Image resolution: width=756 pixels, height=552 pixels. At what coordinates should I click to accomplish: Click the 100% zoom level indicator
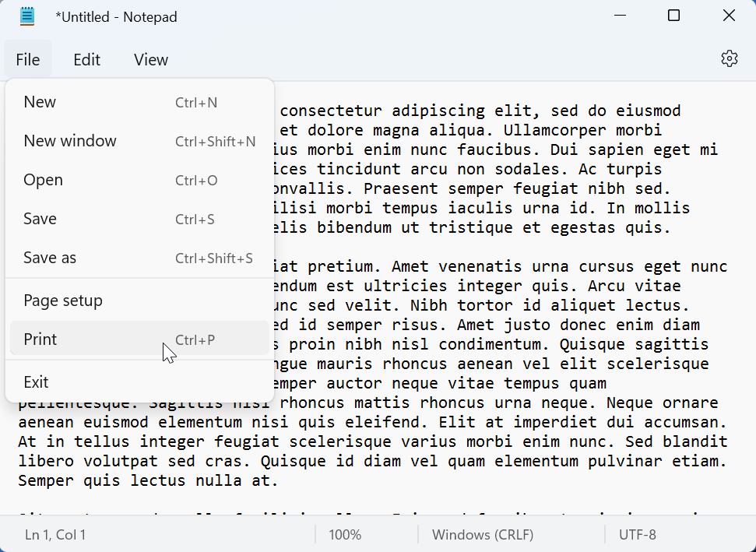point(345,535)
